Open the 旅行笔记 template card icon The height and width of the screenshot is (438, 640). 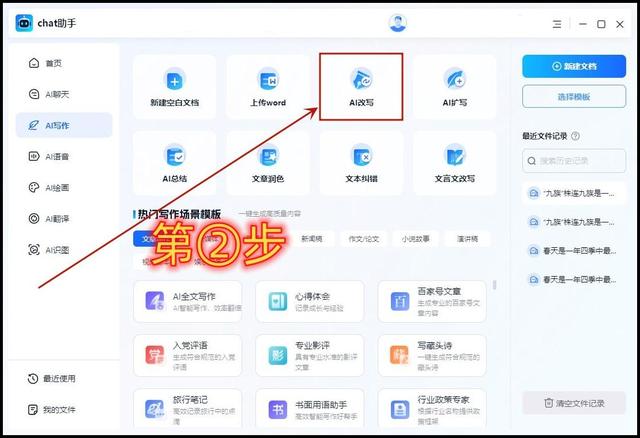(155, 409)
